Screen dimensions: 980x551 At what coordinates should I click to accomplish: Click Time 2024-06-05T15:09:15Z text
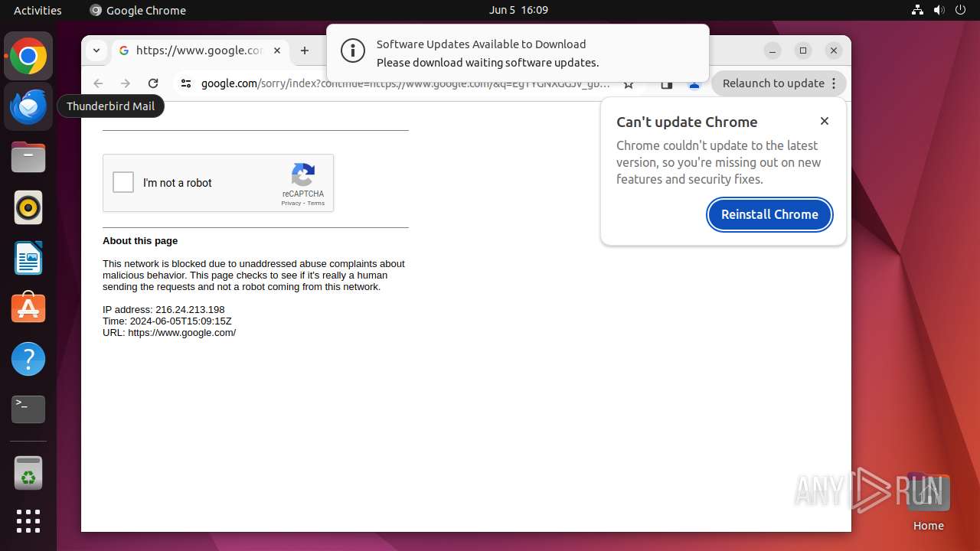tap(167, 321)
